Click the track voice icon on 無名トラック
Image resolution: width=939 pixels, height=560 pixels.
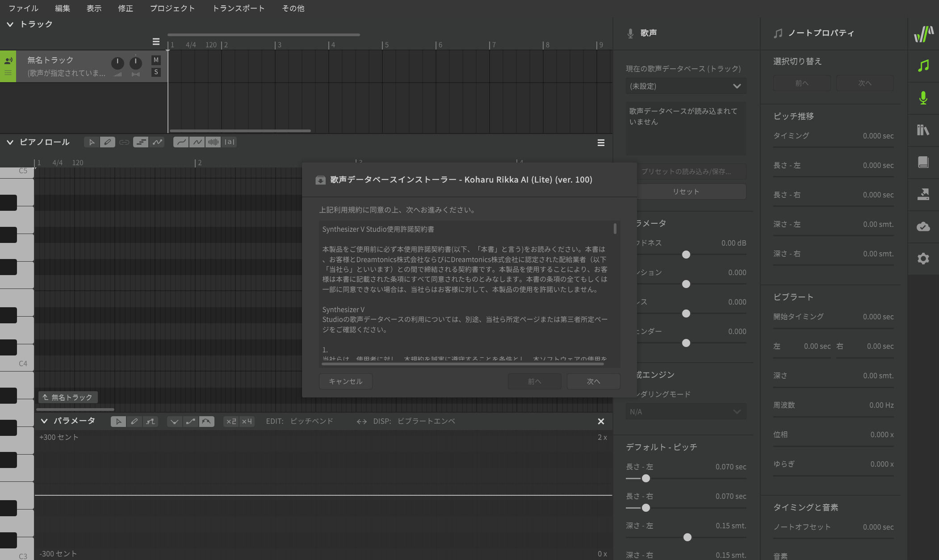click(8, 60)
